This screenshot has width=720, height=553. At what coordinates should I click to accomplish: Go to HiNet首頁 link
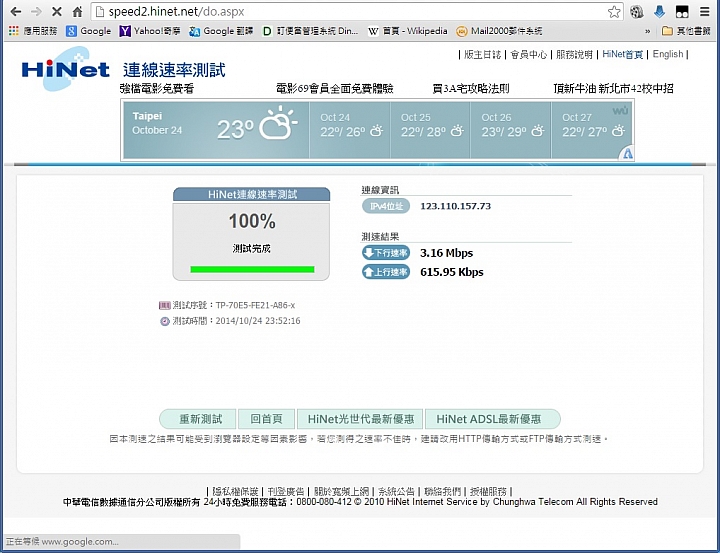[622, 54]
